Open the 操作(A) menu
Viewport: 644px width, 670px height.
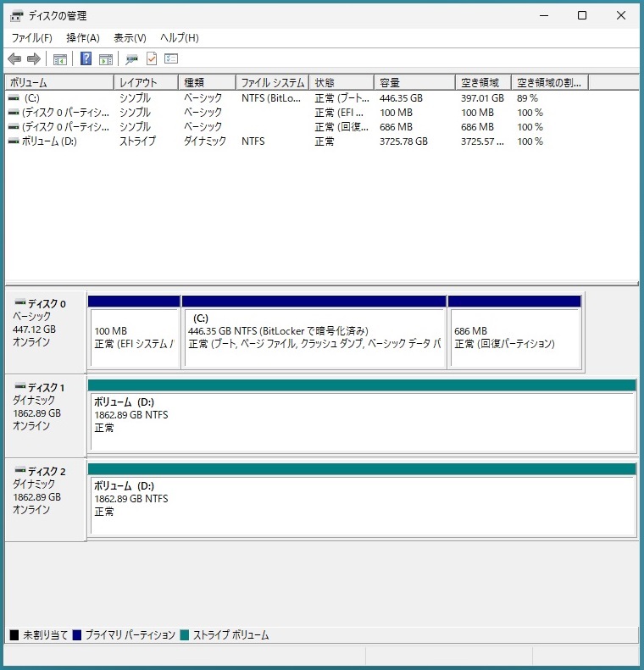coord(83,38)
